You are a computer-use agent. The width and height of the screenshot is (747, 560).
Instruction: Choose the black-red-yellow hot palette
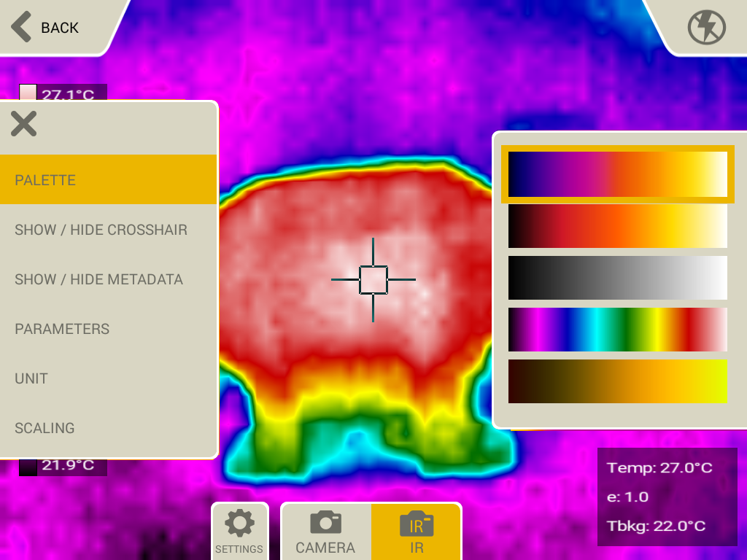pos(617,226)
